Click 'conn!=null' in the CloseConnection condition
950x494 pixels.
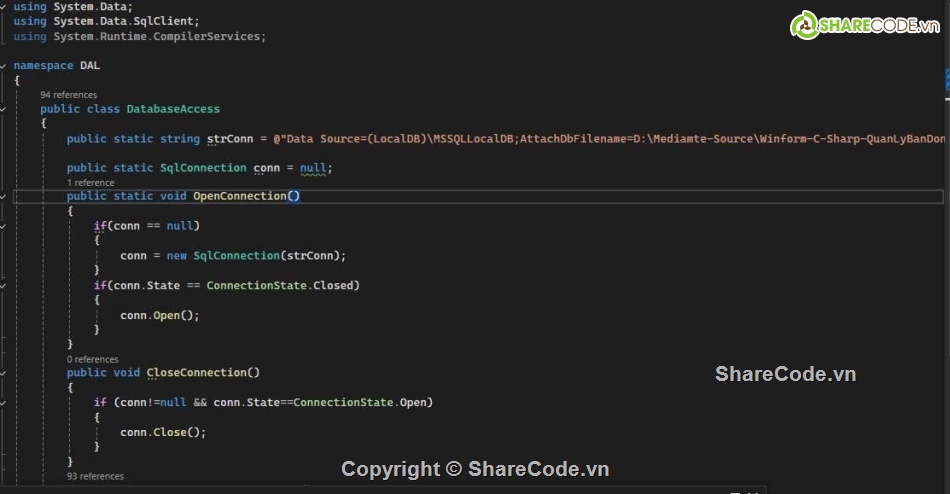tap(153, 402)
